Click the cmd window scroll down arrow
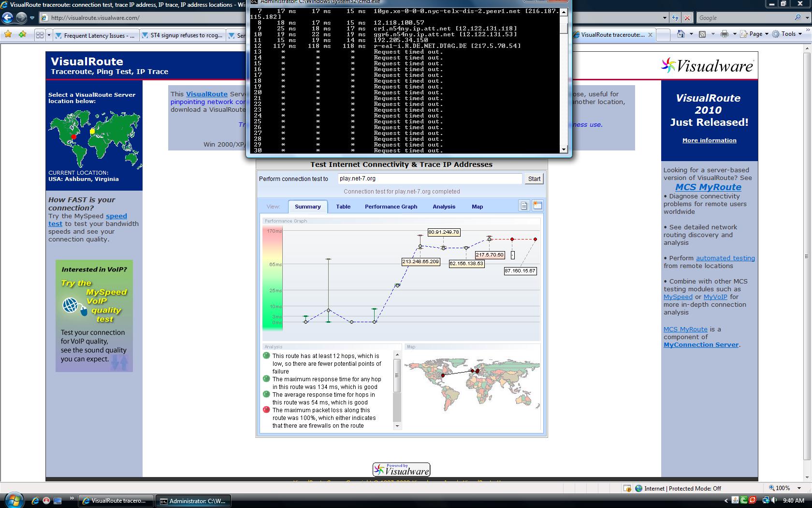The width and height of the screenshot is (812, 508). click(x=564, y=149)
